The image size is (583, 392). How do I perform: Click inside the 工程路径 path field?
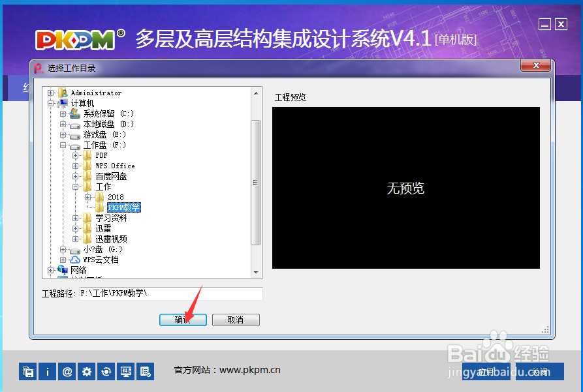171,294
